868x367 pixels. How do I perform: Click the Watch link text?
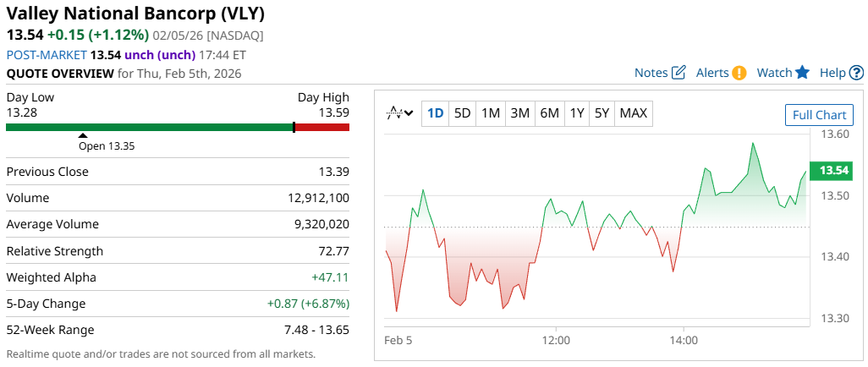tap(773, 73)
